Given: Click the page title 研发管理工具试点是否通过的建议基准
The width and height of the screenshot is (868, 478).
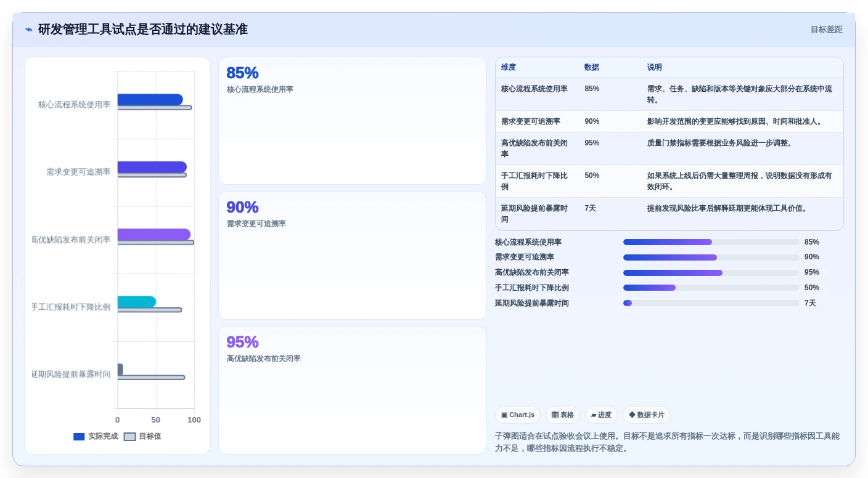Looking at the screenshot, I should tap(143, 30).
